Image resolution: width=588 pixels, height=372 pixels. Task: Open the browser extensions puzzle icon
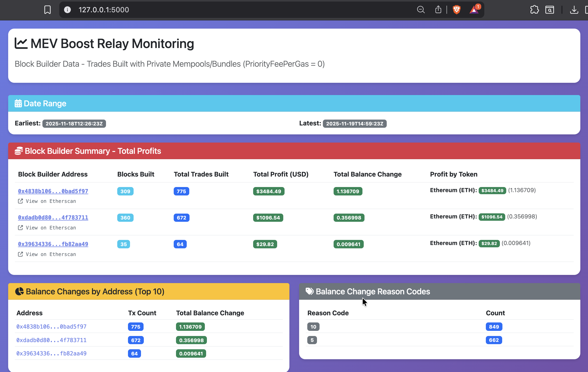pos(534,10)
